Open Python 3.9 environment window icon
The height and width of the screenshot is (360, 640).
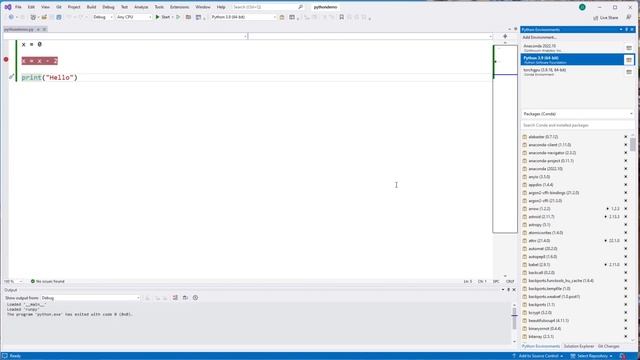pos(629,60)
